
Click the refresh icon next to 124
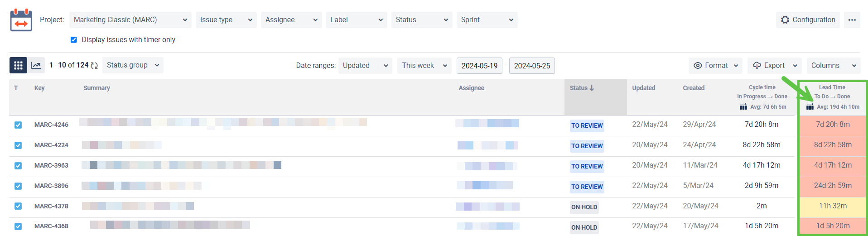tap(94, 65)
